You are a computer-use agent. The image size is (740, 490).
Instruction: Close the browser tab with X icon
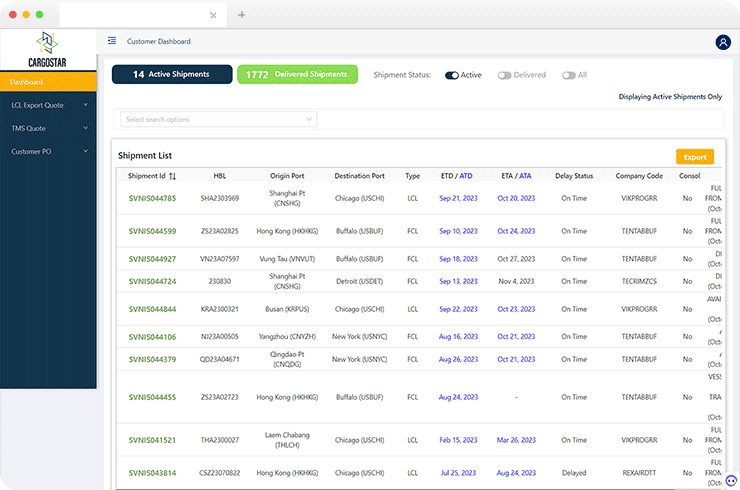pos(213,15)
